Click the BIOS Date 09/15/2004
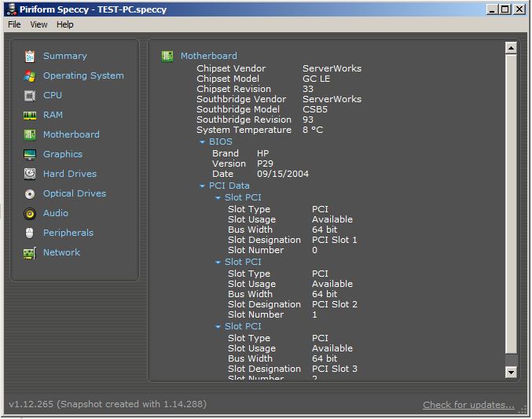The width and height of the screenshot is (532, 419). [x=283, y=174]
